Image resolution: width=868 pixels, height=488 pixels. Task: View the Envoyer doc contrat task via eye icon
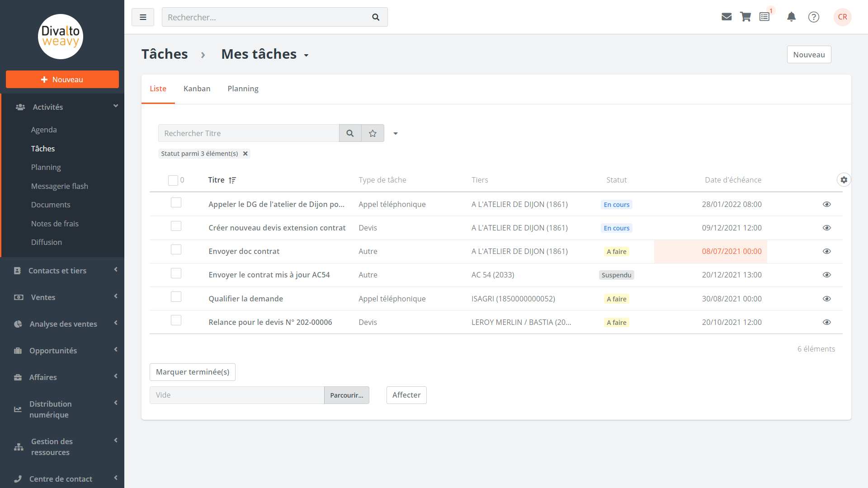[826, 251]
